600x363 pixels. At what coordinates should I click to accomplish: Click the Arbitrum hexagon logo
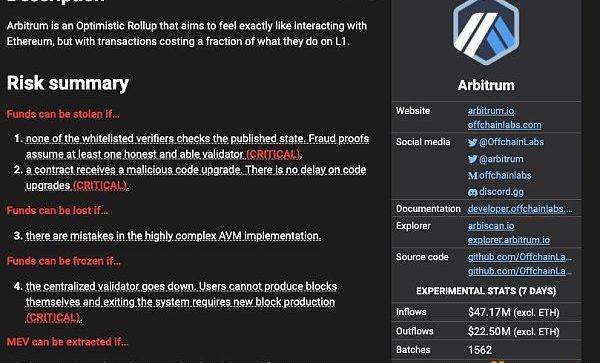[x=486, y=31]
